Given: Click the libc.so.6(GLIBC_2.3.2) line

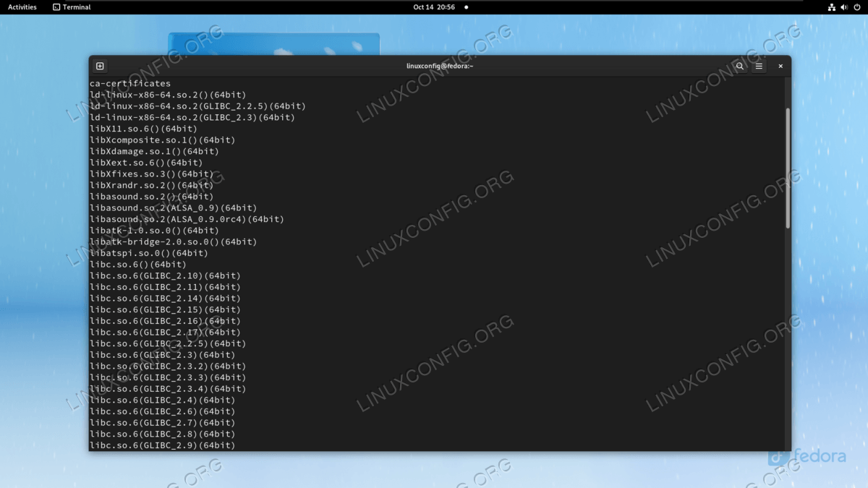Looking at the screenshot, I should coord(168,367).
